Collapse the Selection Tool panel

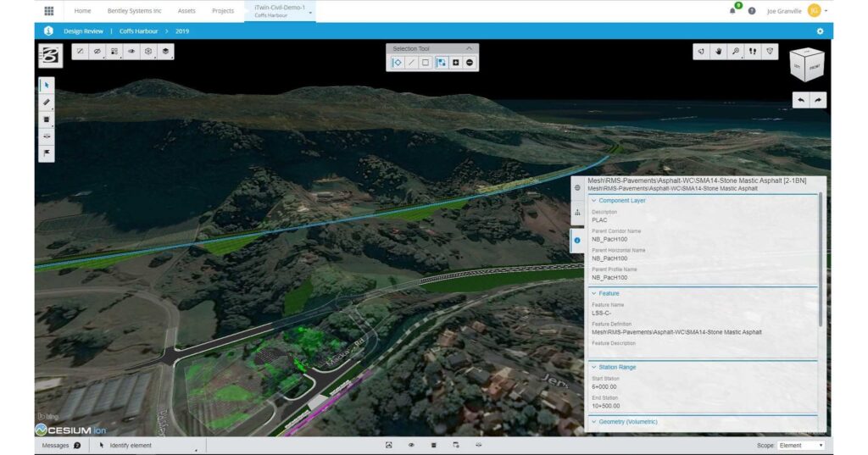point(470,48)
